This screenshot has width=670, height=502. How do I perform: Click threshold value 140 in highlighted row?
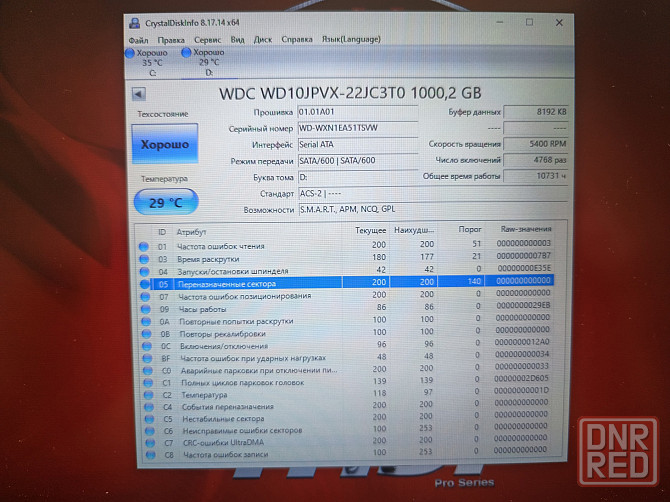(474, 281)
